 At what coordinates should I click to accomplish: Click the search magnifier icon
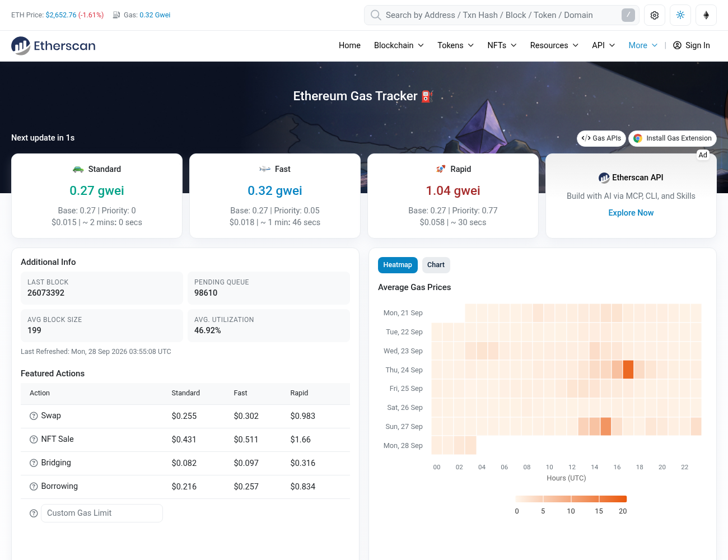[x=376, y=15]
